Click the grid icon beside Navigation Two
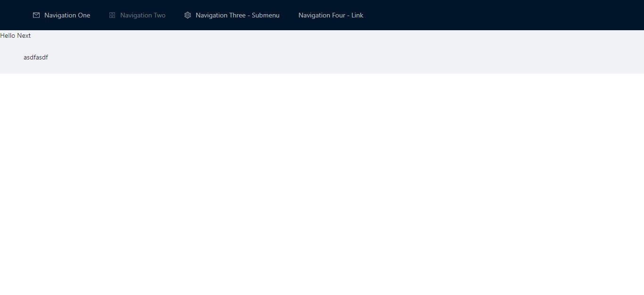The height and width of the screenshot is (295, 644). click(x=112, y=15)
